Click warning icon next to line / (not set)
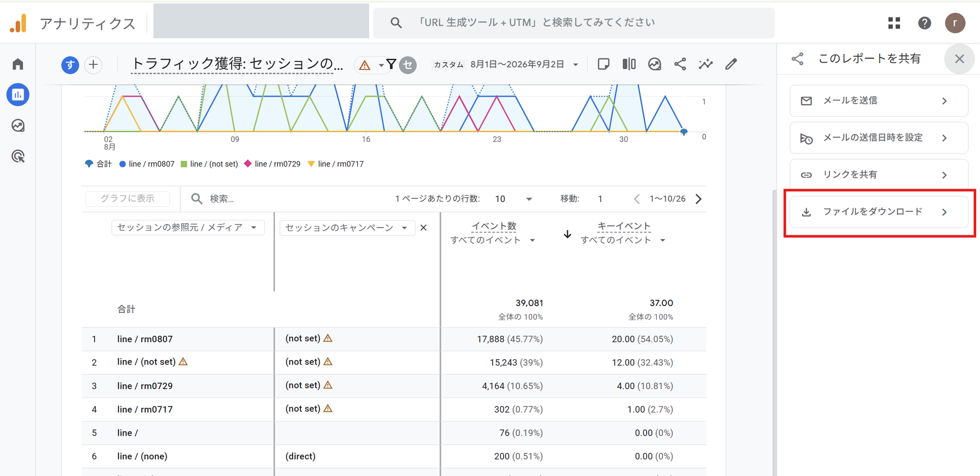The width and height of the screenshot is (980, 476). pos(183,362)
